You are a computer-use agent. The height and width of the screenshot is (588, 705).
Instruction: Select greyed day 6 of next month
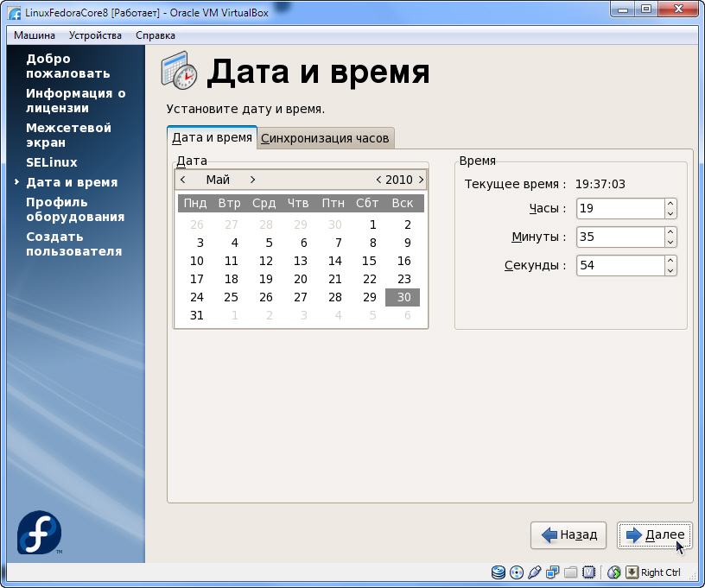click(407, 315)
